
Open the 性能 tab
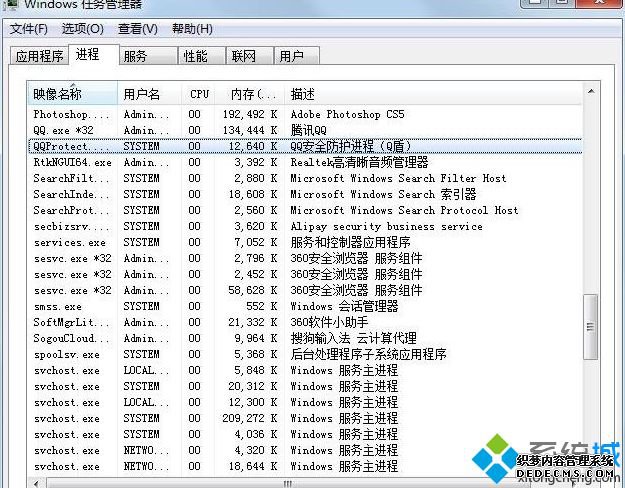pos(202,56)
